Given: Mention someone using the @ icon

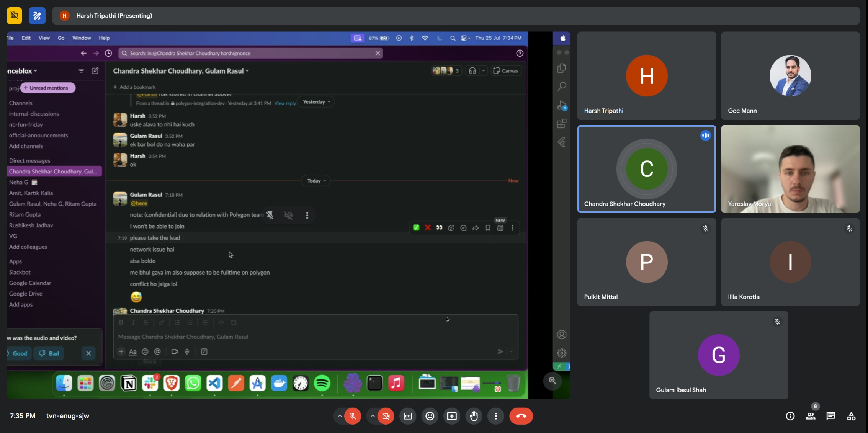Looking at the screenshot, I should (x=157, y=351).
